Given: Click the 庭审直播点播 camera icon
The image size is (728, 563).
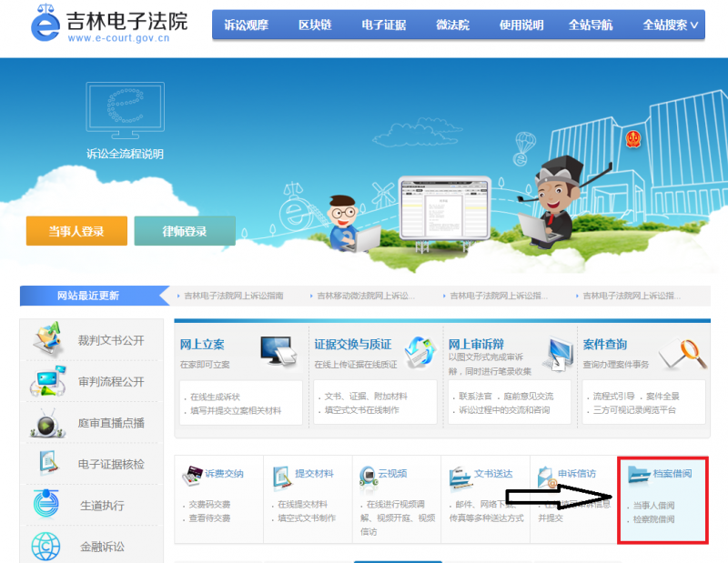Looking at the screenshot, I should pos(45,423).
